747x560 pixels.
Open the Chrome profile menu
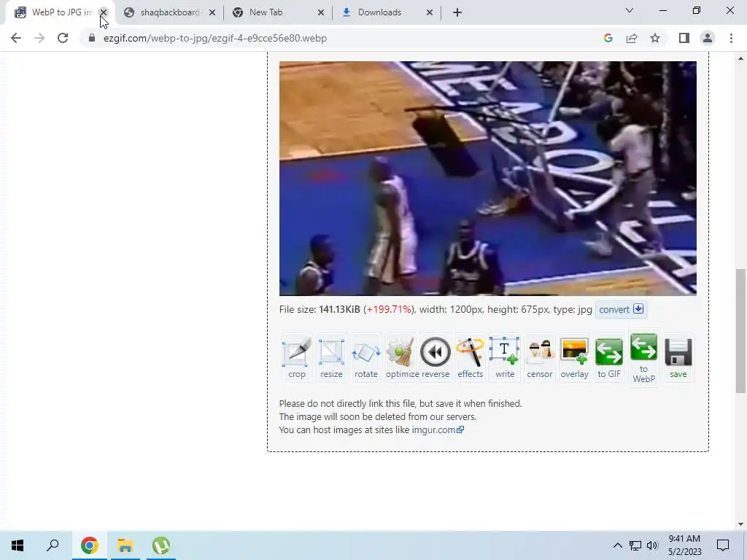click(708, 38)
